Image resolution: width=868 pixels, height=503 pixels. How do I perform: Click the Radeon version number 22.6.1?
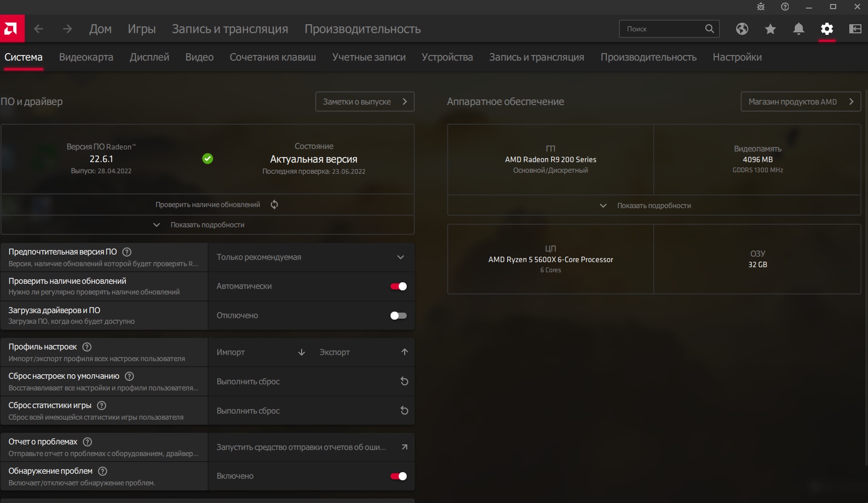point(101,159)
